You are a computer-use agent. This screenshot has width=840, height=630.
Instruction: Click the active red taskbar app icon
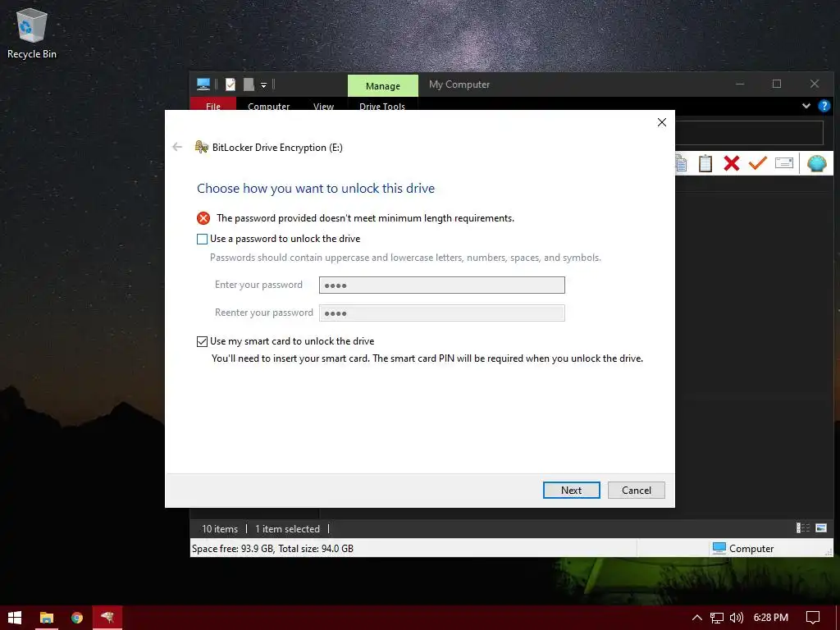coord(107,618)
